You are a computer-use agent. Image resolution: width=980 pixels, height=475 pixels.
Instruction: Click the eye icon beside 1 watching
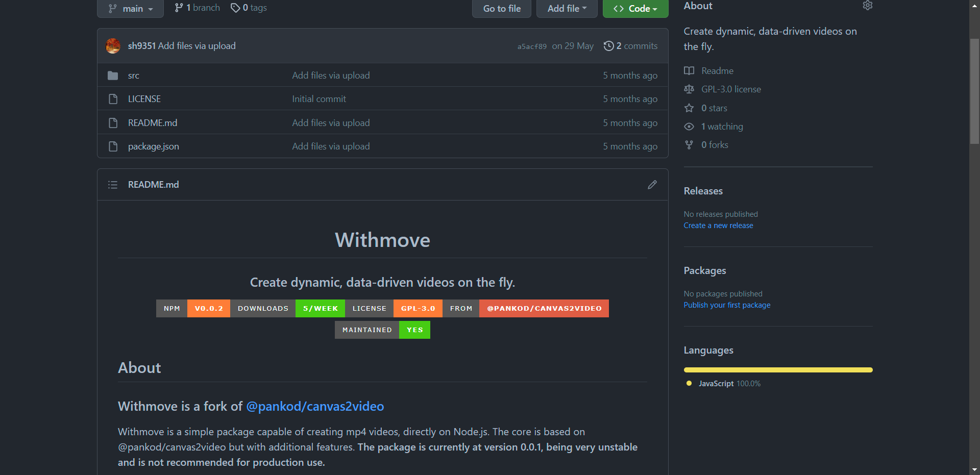pos(689,127)
